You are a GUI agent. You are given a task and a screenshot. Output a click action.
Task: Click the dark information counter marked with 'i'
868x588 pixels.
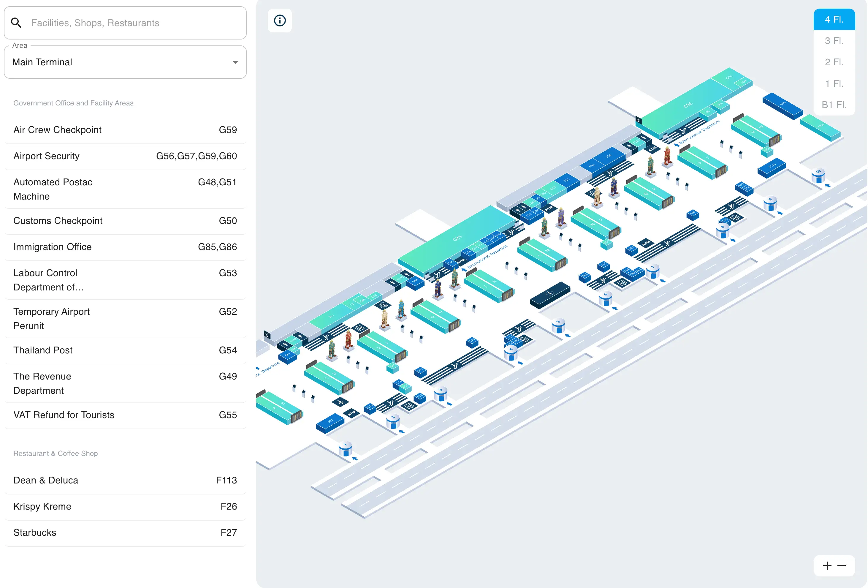coord(549,293)
